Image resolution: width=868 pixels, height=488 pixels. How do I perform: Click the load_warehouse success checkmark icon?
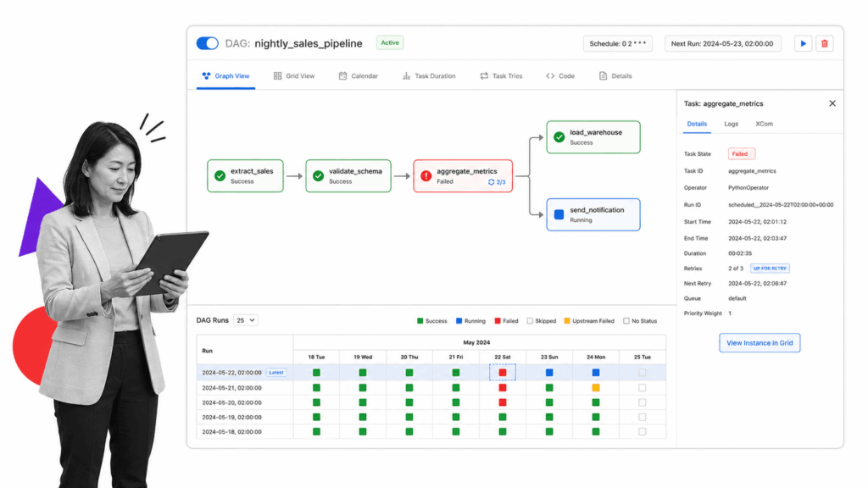pos(559,137)
